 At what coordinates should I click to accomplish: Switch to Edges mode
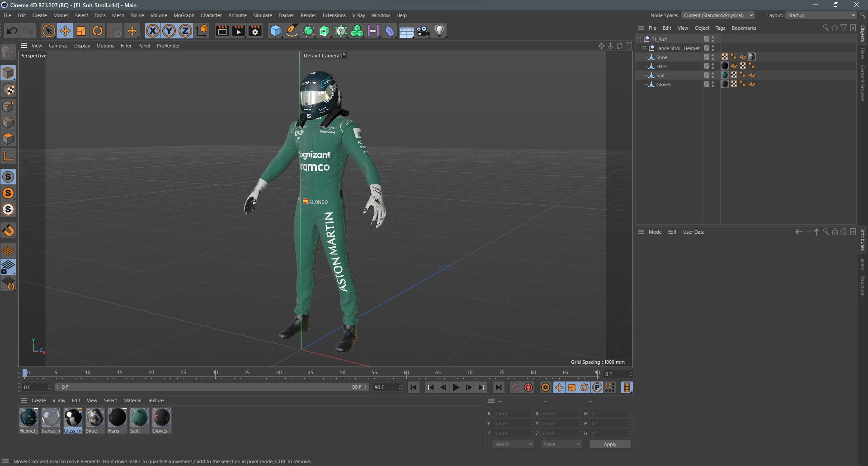coord(9,122)
